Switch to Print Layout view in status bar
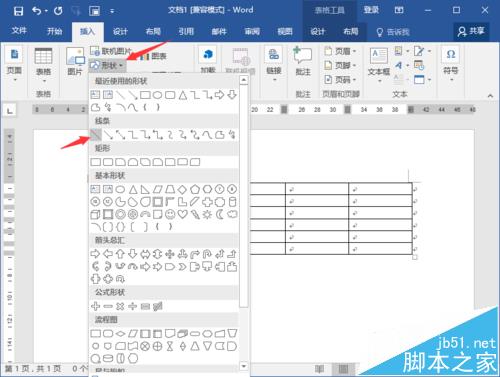Screen dimensions: 500x377 pos(343,369)
